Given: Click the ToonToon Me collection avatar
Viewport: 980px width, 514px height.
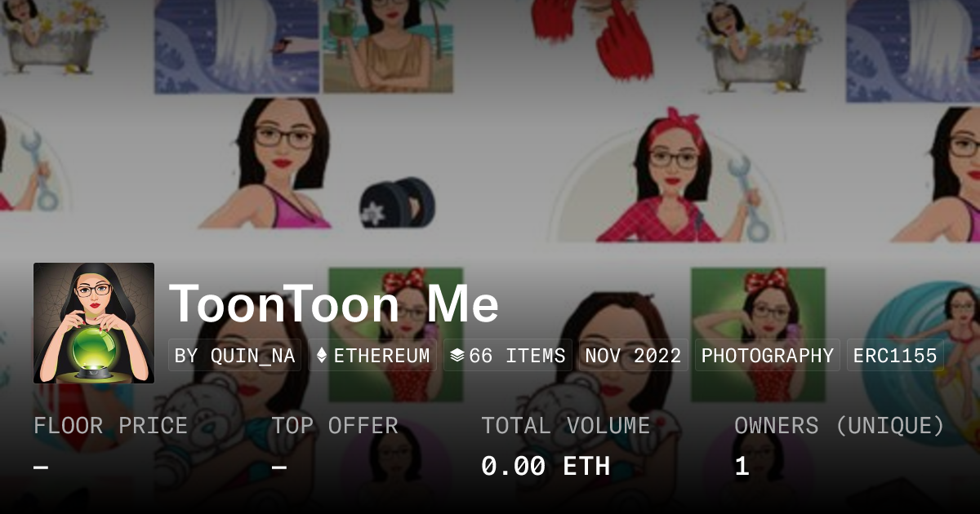Looking at the screenshot, I should pos(94,323).
